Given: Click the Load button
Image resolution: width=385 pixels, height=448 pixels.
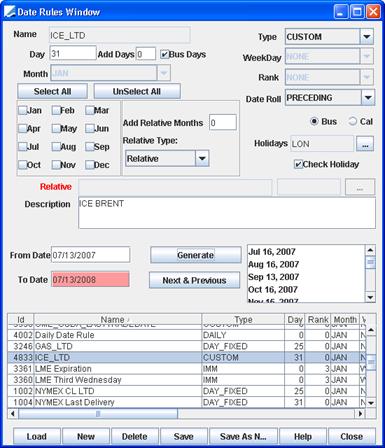Looking at the screenshot, I should pos(37,436).
